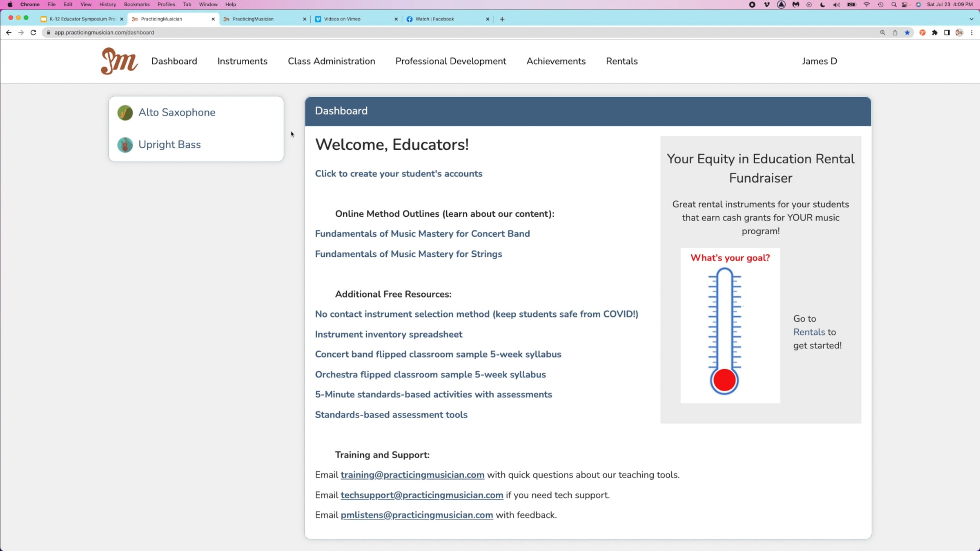Expand the tab search chevron
Image resolution: width=980 pixels, height=551 pixels.
tap(971, 19)
